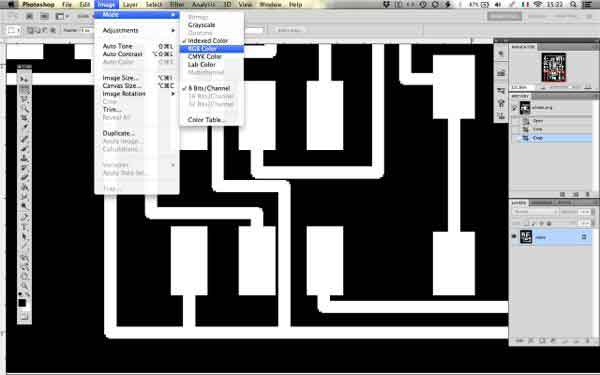Viewport: 600px width, 375px height.
Task: Click delete layer trash icon
Action: (588, 340)
